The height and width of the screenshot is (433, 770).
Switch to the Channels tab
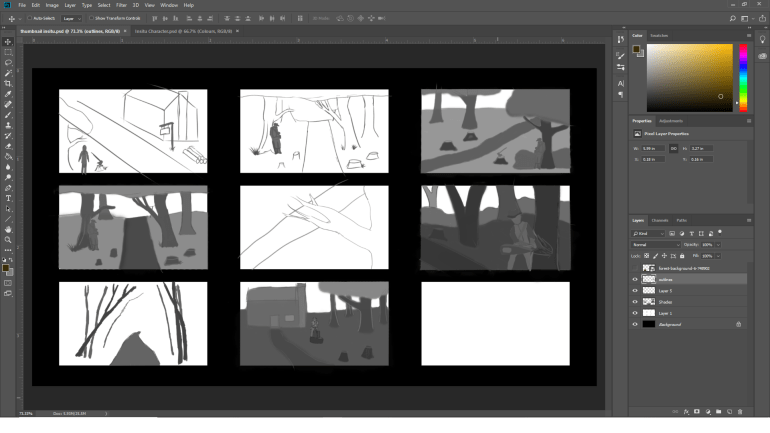coord(660,220)
